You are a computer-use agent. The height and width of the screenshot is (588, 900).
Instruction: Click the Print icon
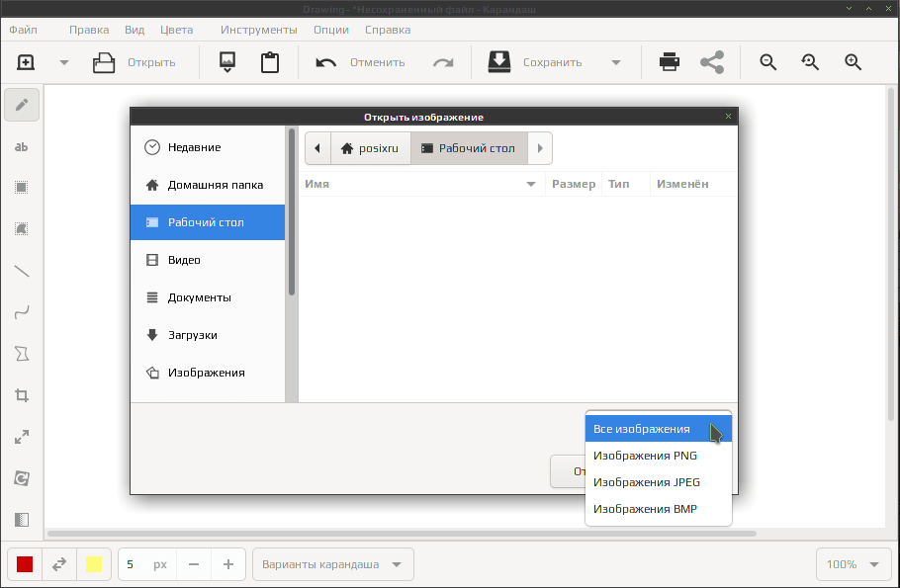[x=670, y=62]
